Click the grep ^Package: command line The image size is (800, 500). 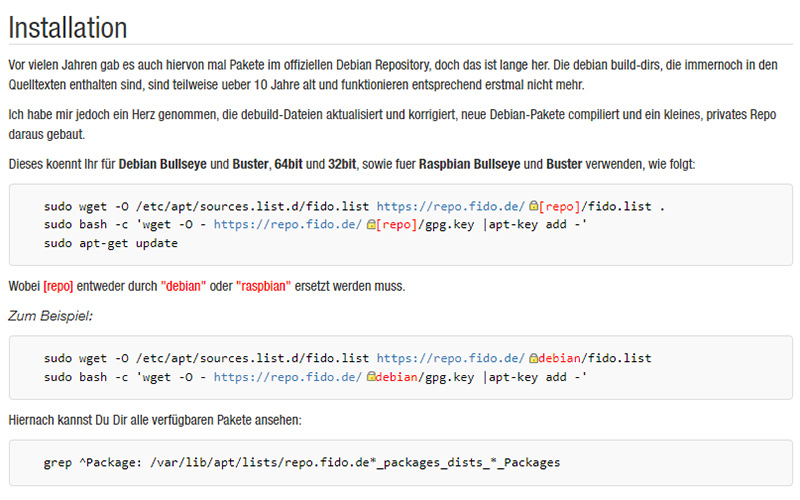coord(302,462)
